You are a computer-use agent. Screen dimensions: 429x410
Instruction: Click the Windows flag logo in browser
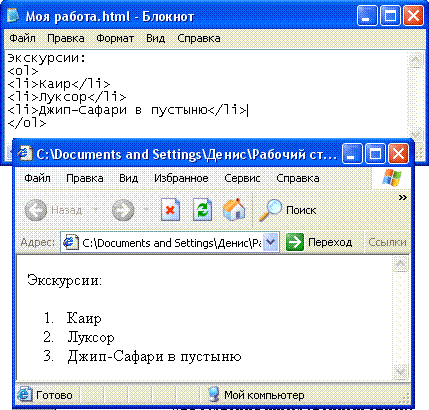click(392, 178)
